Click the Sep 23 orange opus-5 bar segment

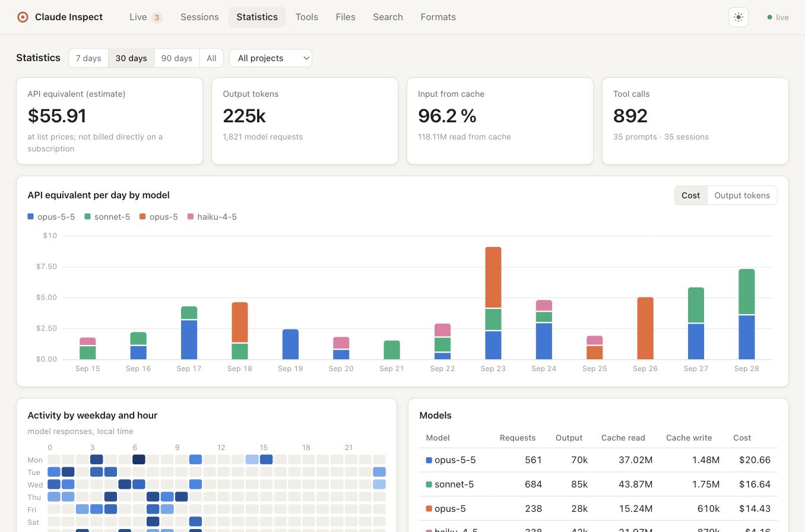pos(493,277)
